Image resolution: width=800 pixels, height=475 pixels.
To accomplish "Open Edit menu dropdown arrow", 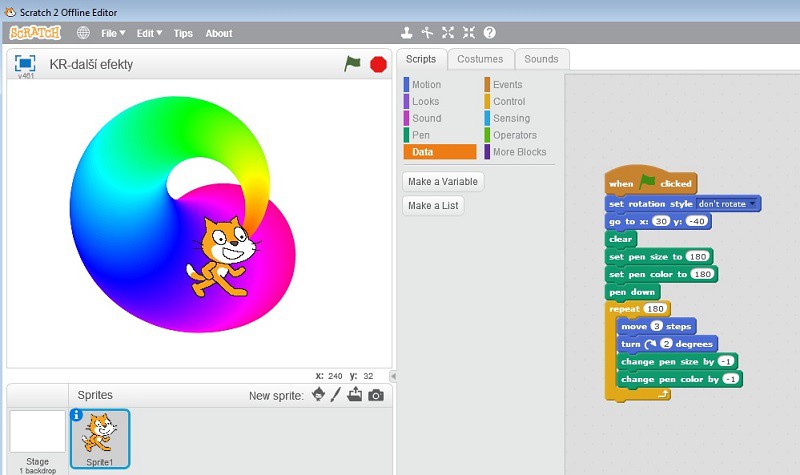I will (x=159, y=33).
